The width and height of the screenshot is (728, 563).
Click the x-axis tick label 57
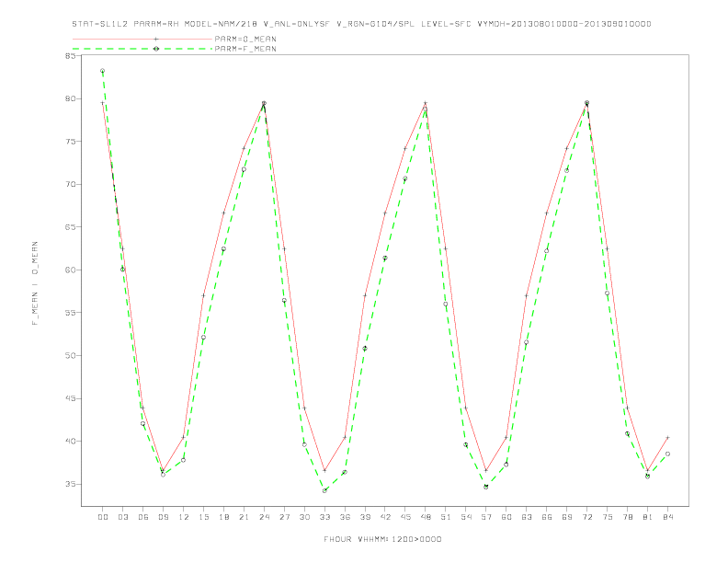click(486, 517)
